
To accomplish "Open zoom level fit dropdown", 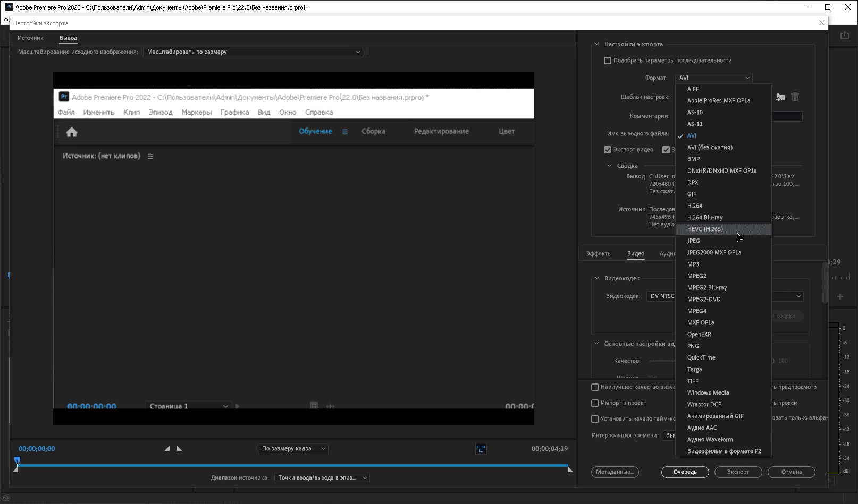I will [x=293, y=449].
